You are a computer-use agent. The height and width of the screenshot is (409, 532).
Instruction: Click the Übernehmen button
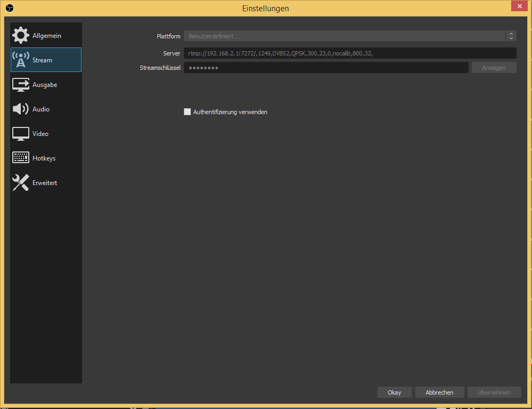[x=494, y=392]
